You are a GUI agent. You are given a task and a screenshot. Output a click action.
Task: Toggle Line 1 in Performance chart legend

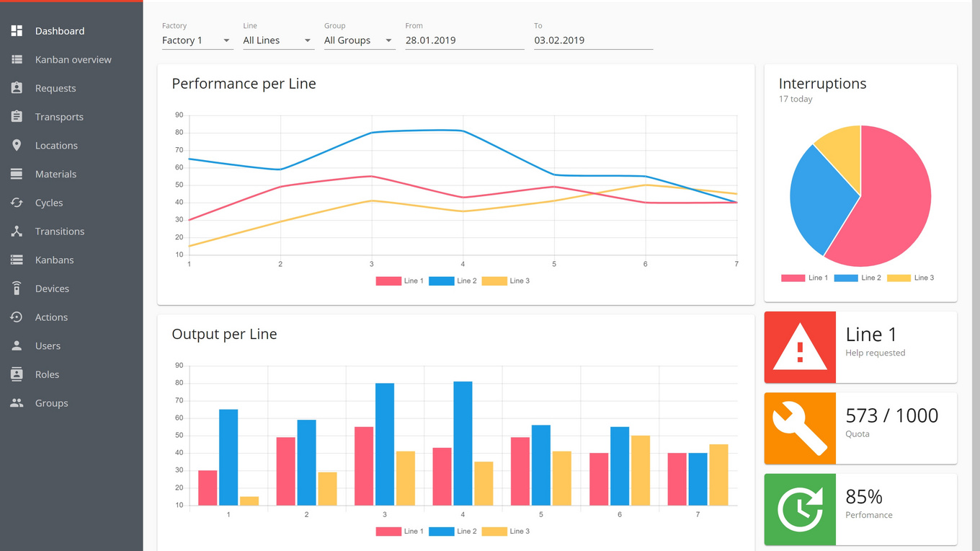[400, 281]
